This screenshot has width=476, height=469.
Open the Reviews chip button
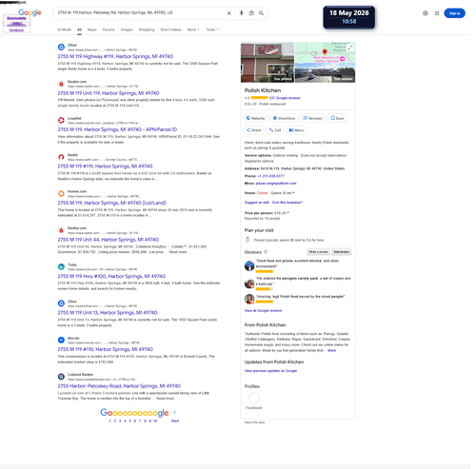point(312,118)
